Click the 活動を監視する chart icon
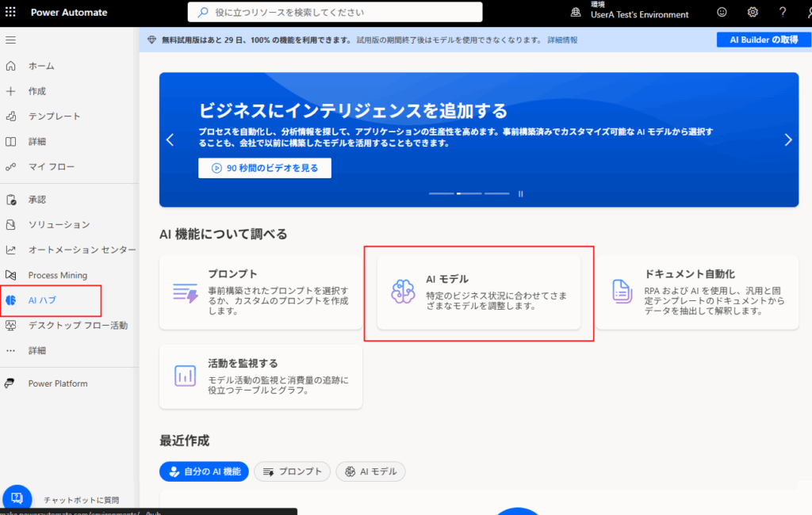Screen dimensions: 812x515 [185, 376]
